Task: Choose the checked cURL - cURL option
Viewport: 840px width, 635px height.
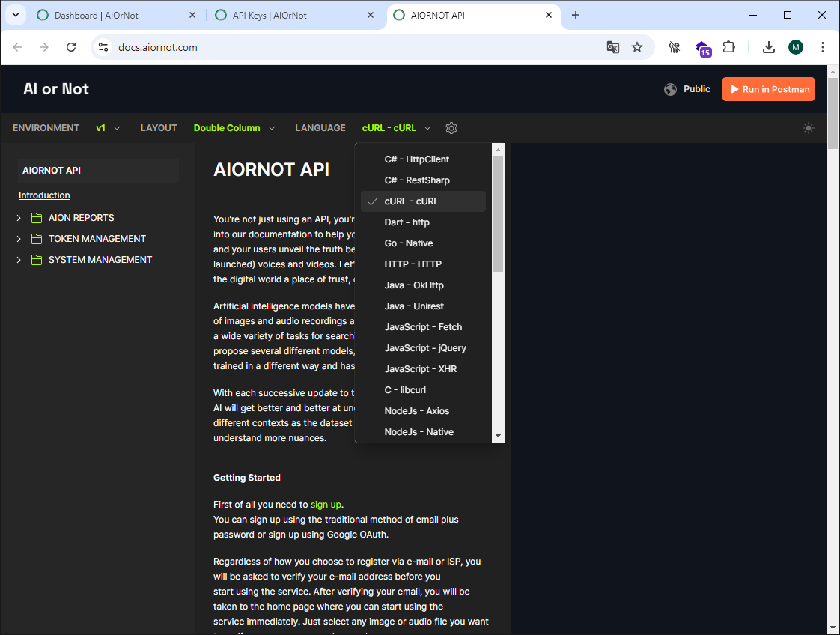Action: [423, 201]
